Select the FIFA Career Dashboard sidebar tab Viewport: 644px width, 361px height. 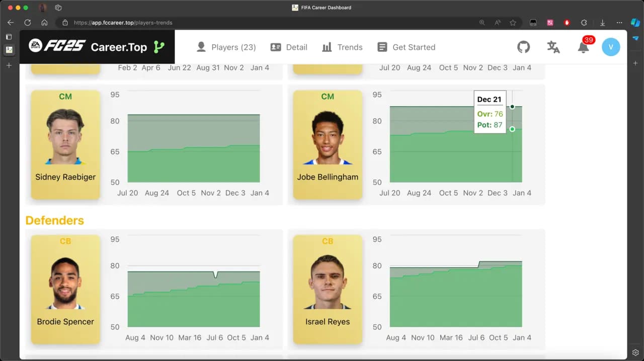click(x=9, y=50)
